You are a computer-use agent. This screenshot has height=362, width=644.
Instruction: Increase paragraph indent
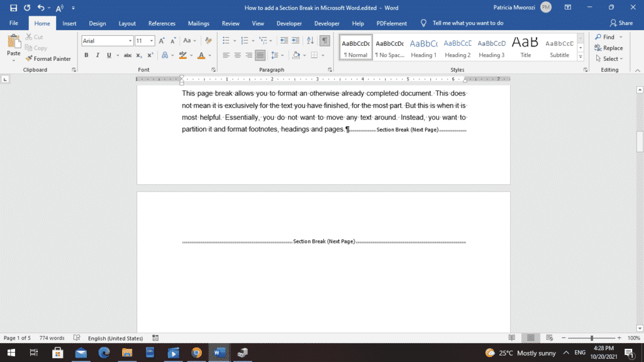pos(296,40)
